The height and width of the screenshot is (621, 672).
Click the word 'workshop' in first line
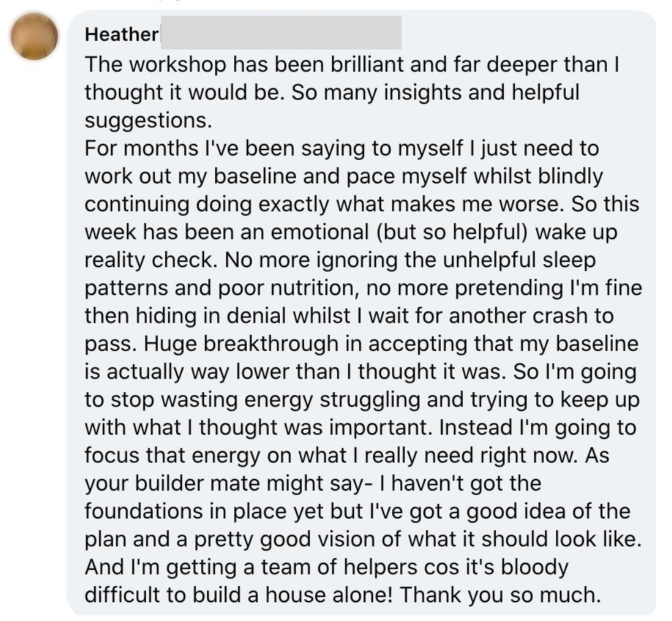click(x=178, y=65)
